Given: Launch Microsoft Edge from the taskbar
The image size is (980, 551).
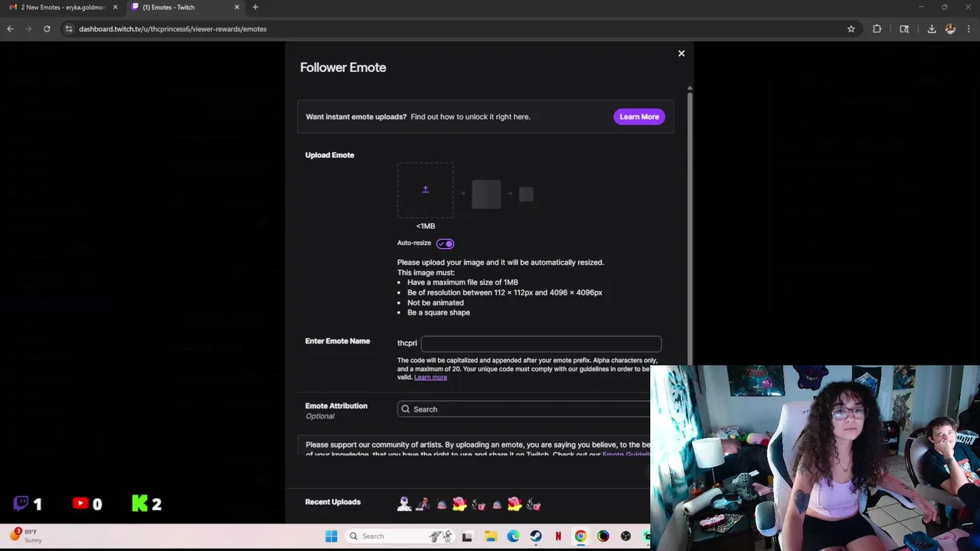Looking at the screenshot, I should click(x=513, y=536).
